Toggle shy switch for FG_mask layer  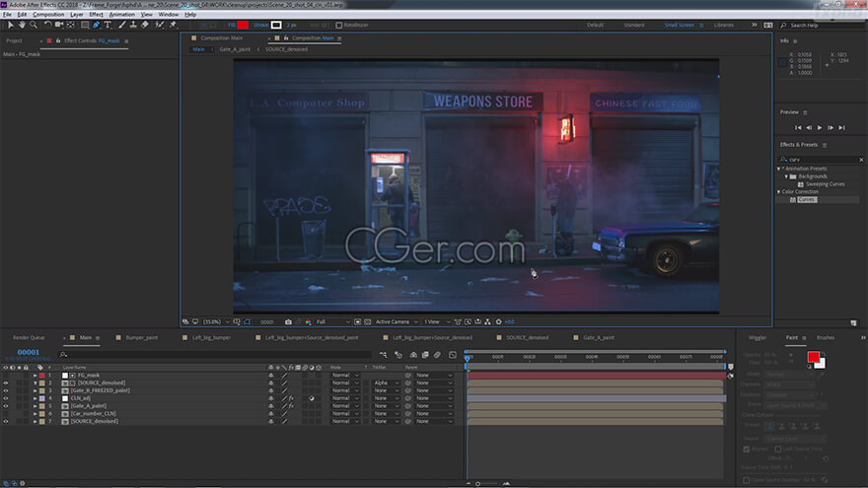(270, 376)
